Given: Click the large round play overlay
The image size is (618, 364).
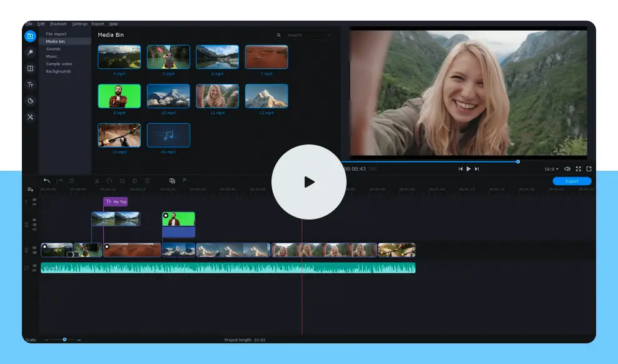Looking at the screenshot, I should coord(309,182).
